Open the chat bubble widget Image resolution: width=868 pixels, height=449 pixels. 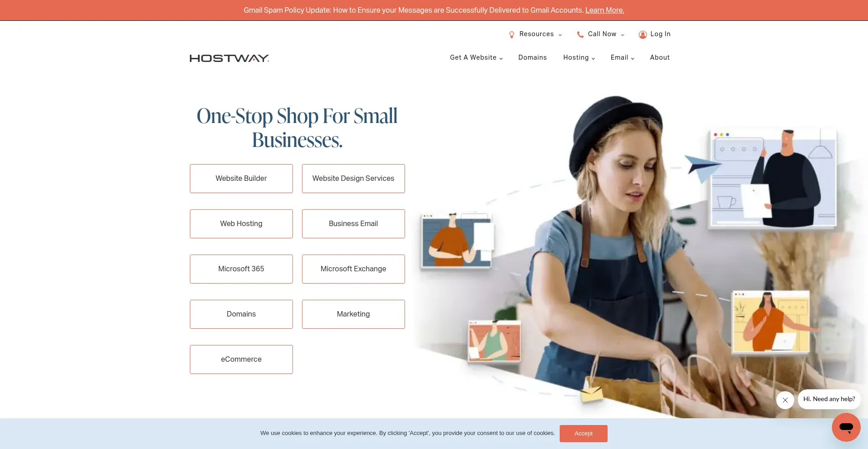point(846,427)
